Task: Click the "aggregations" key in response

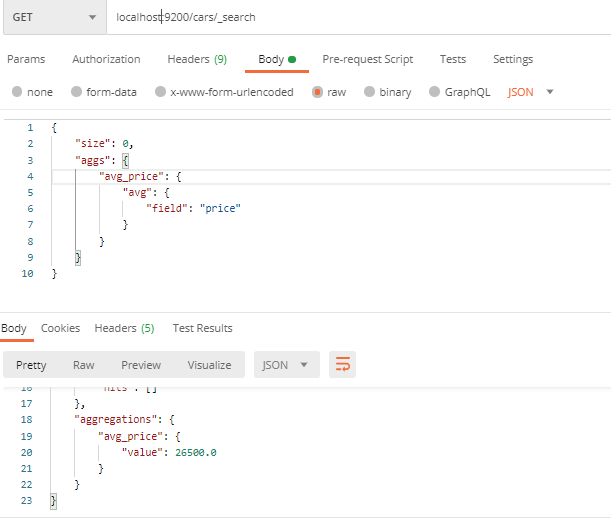Action: [x=118, y=420]
